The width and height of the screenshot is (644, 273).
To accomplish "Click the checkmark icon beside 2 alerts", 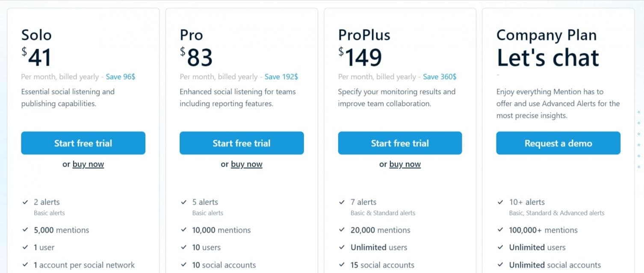I will pyautogui.click(x=25, y=202).
